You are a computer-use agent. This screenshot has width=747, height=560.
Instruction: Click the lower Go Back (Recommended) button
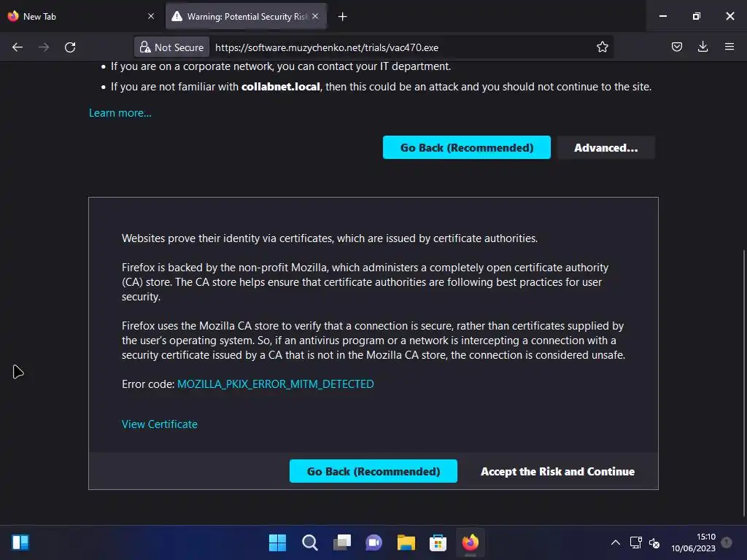pyautogui.click(x=373, y=471)
